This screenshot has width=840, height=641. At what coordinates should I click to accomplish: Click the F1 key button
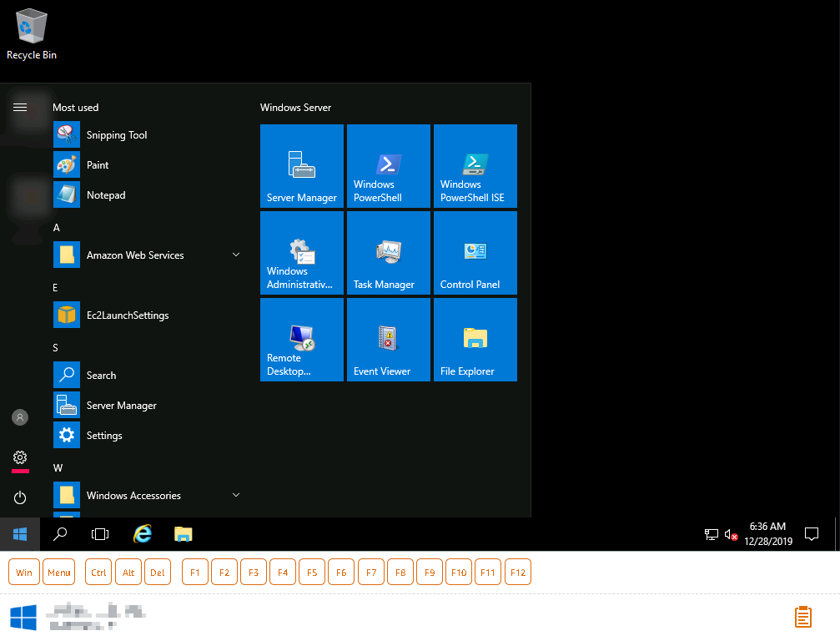[x=195, y=573]
